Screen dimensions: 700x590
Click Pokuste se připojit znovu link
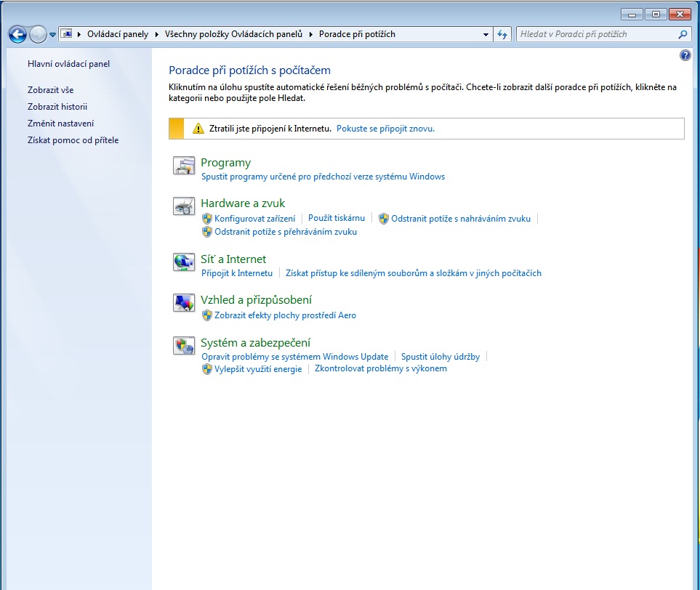tap(385, 129)
